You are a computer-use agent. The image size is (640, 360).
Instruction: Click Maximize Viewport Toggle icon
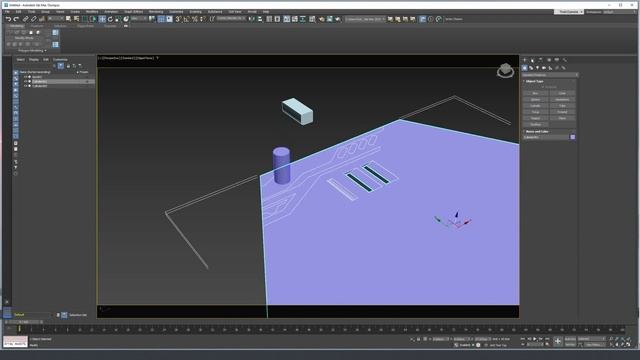pos(629,345)
